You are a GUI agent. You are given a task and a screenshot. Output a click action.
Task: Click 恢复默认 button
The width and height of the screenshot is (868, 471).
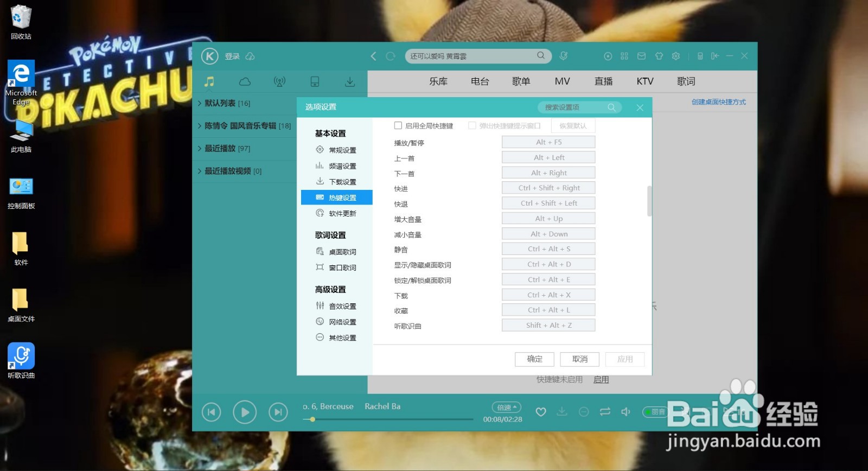coord(573,125)
